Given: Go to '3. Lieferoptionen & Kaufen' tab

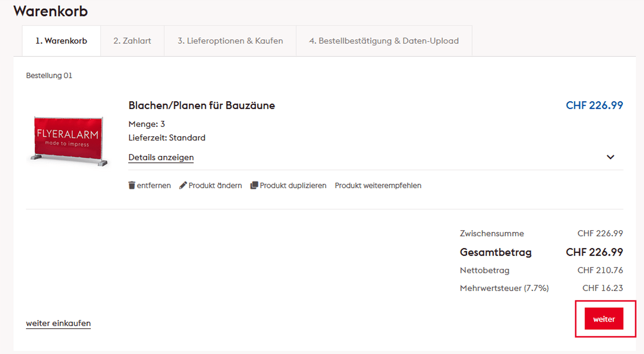Looking at the screenshot, I should [230, 41].
